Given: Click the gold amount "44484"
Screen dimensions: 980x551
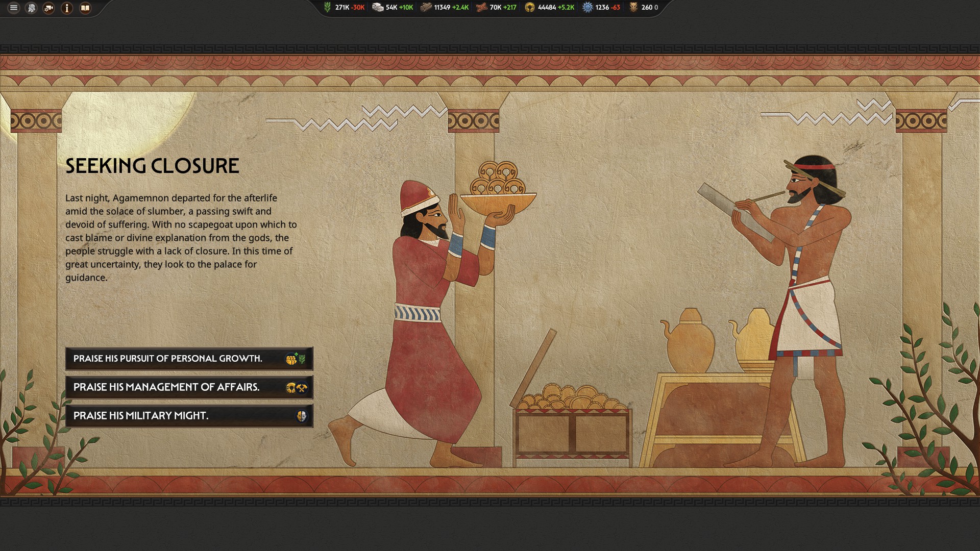Looking at the screenshot, I should (547, 8).
